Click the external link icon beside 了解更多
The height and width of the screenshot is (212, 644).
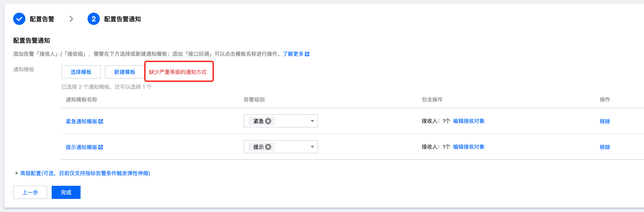(307, 54)
